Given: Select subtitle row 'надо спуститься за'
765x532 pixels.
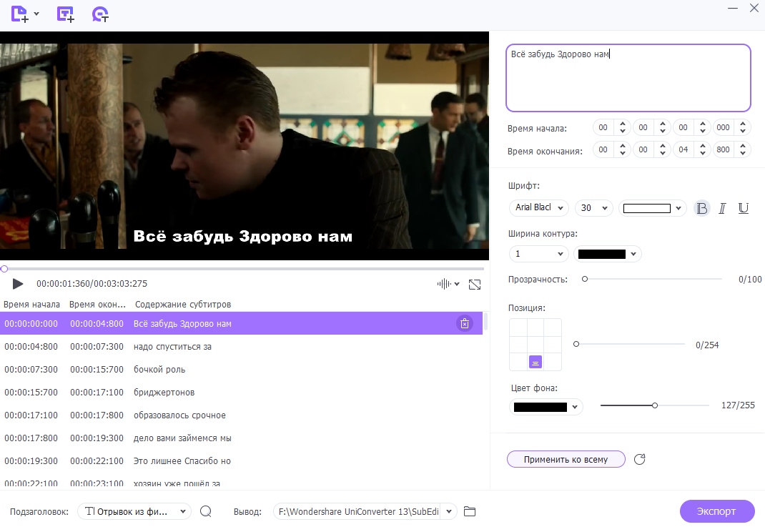Looking at the screenshot, I should pos(241,347).
